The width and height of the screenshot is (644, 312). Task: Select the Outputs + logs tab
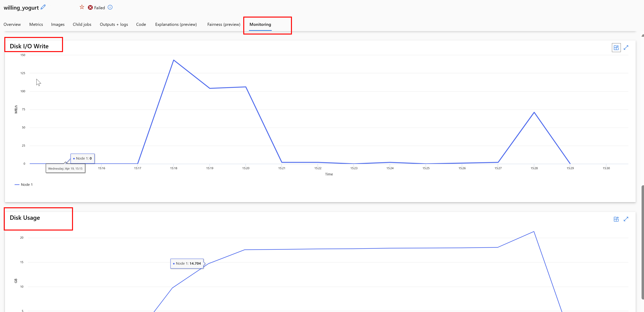[x=114, y=25]
